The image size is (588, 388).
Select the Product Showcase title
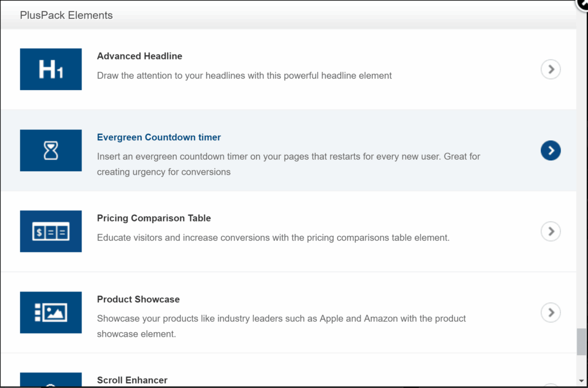pyautogui.click(x=138, y=299)
